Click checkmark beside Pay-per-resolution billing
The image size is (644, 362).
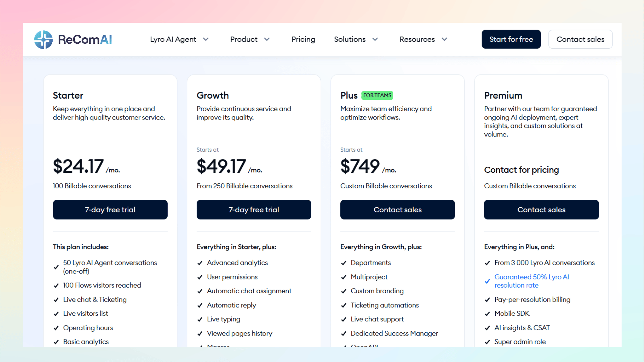(x=488, y=300)
